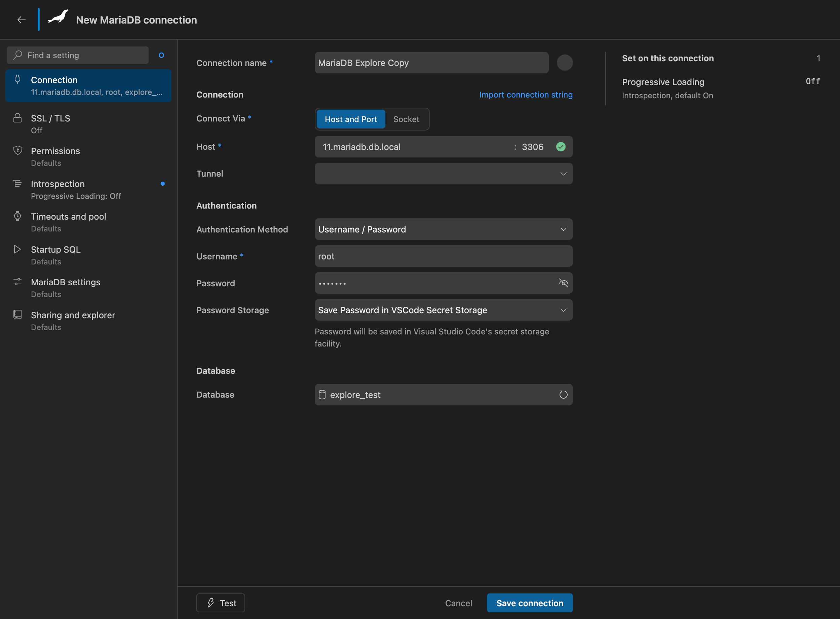Click the Sharing and explorer book icon
Image resolution: width=840 pixels, height=619 pixels.
click(17, 314)
